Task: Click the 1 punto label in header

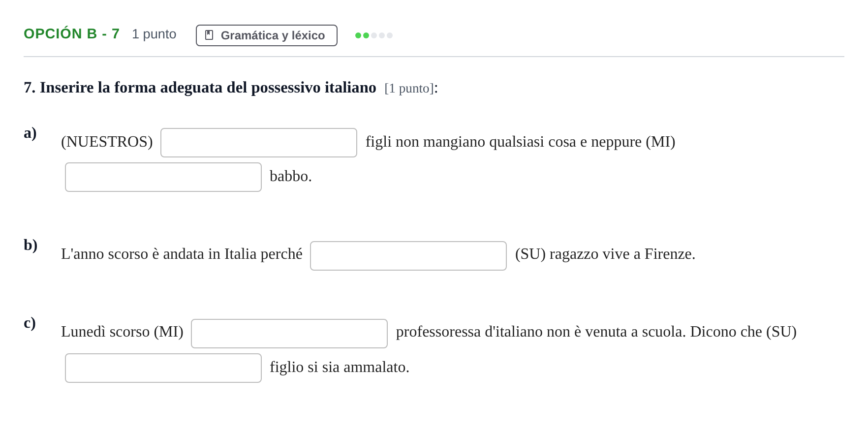Action: point(154,34)
